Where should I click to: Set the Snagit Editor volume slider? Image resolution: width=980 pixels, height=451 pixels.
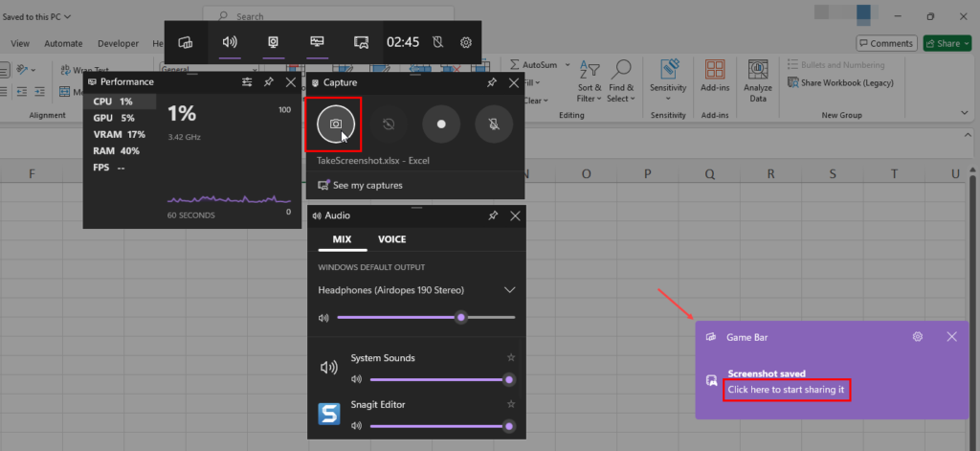click(x=442, y=427)
